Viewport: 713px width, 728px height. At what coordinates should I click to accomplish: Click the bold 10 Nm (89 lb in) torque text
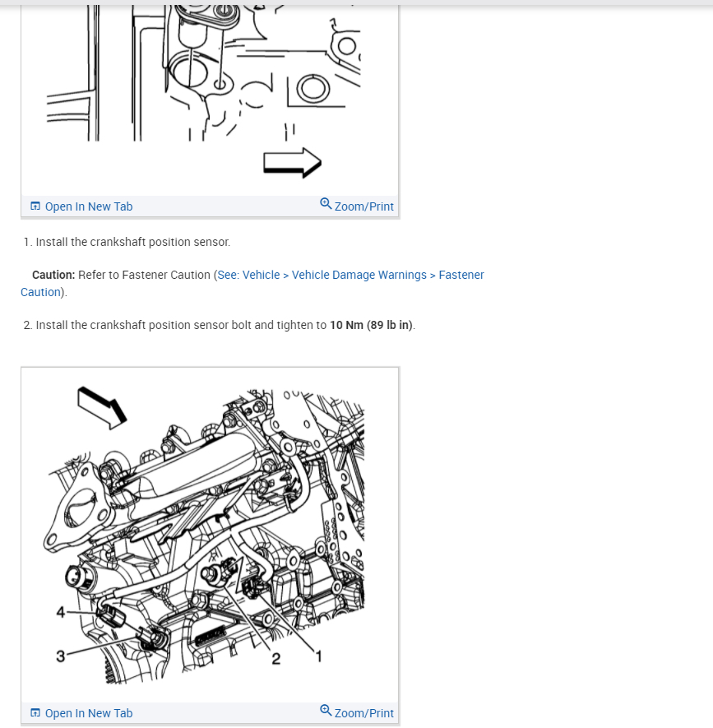(372, 325)
